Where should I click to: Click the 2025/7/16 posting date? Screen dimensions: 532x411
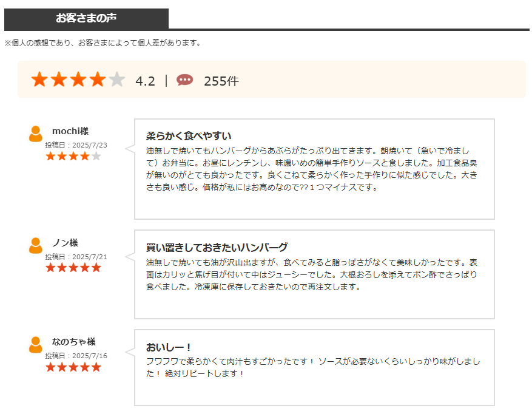(x=90, y=356)
